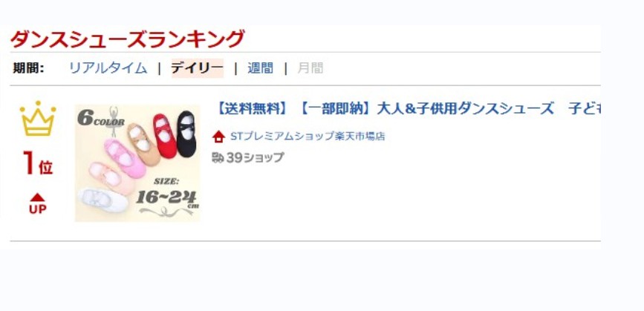This screenshot has height=311, width=644.
Task: Open the STプレミアムショップ楽天市場店 shop link
Action: pos(308,137)
